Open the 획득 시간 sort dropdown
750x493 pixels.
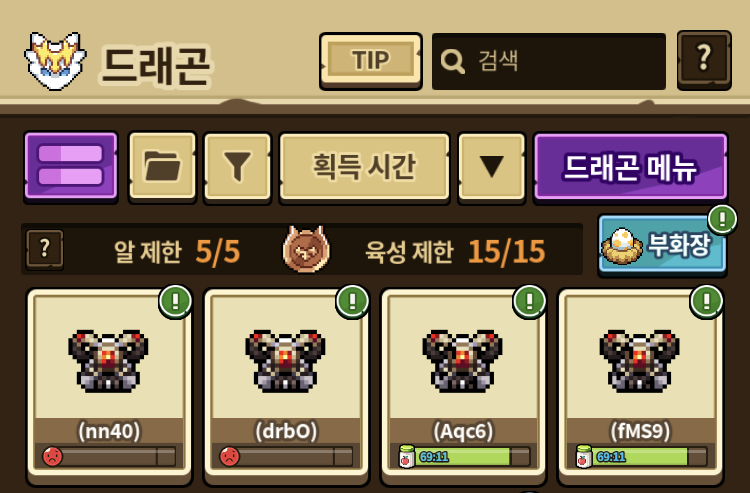(x=364, y=166)
